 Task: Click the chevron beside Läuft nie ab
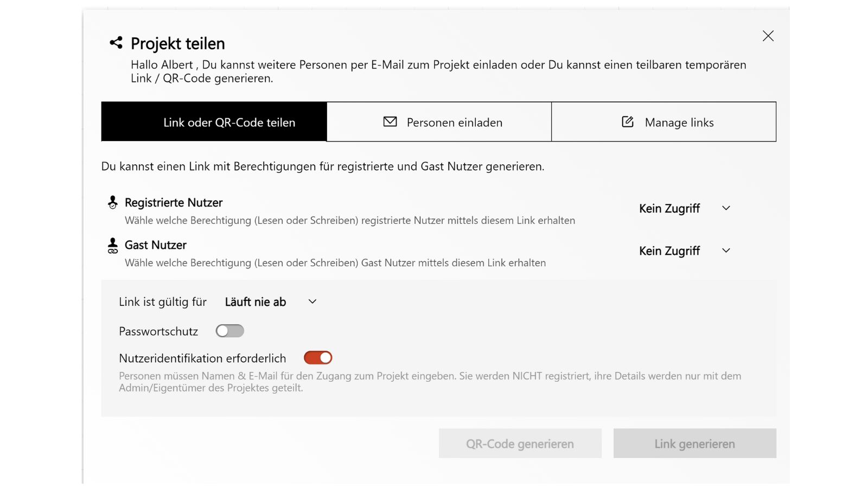pyautogui.click(x=312, y=302)
